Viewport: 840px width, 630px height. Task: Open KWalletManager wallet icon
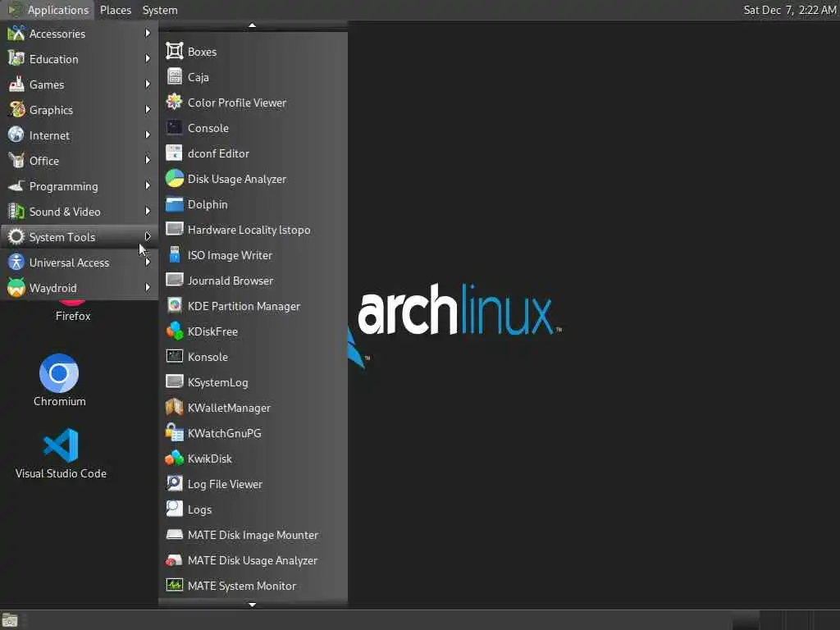coord(175,407)
